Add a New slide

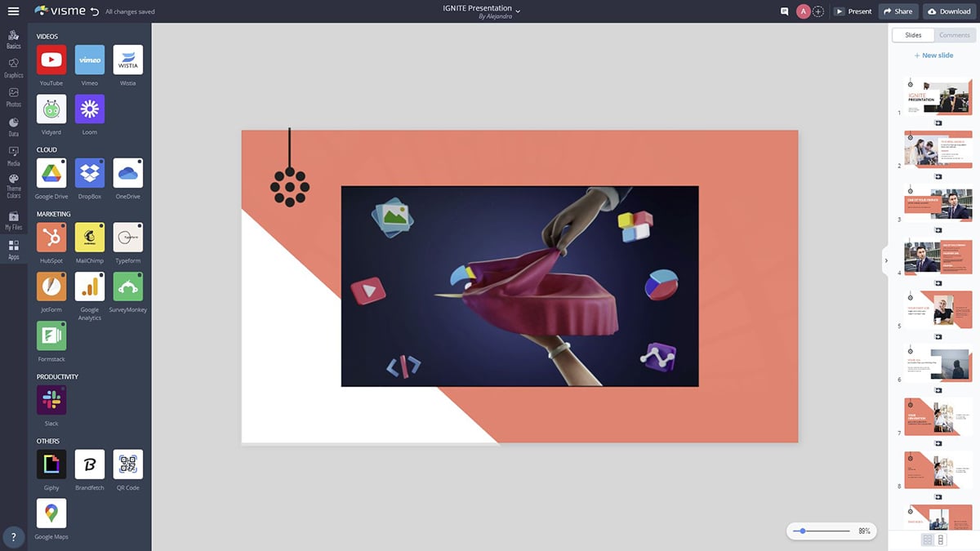[933, 56]
